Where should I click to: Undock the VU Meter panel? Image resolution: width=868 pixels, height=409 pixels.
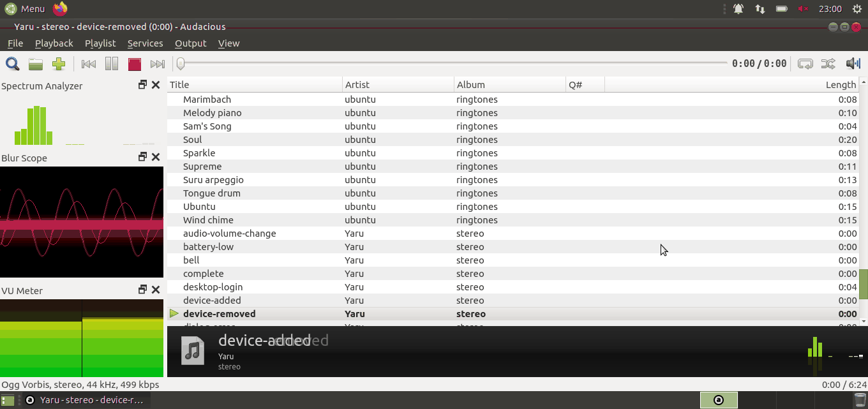pyautogui.click(x=143, y=290)
